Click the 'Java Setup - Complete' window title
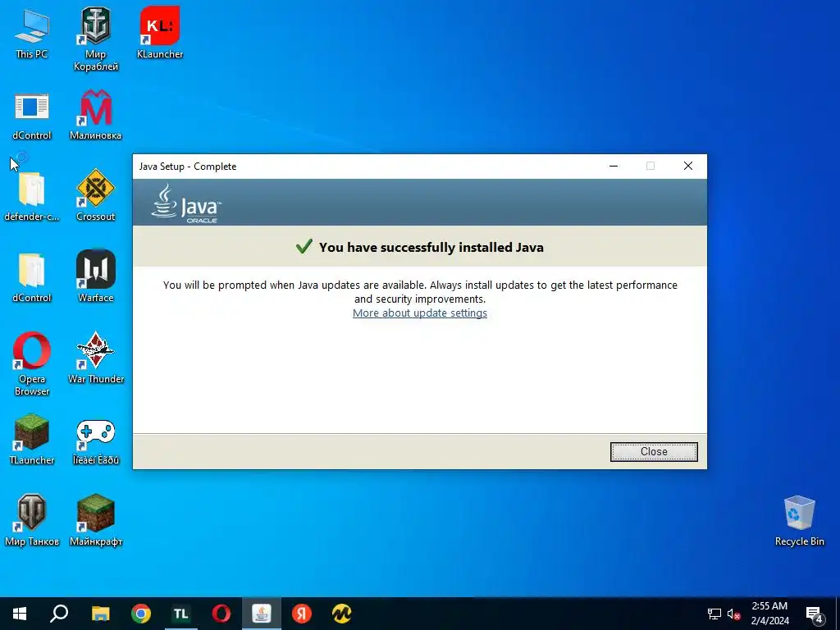This screenshot has height=630, width=840. coord(188,167)
